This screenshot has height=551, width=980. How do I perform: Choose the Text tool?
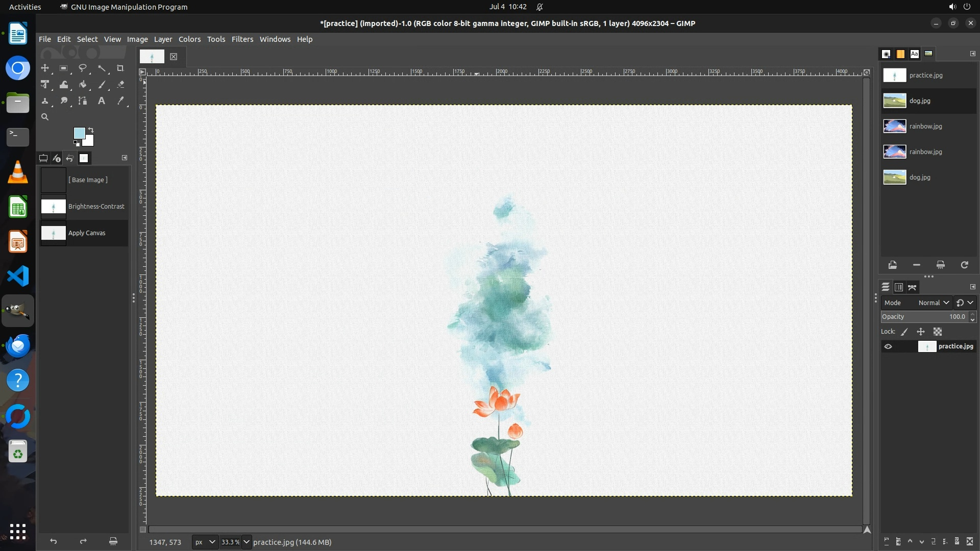point(102,101)
